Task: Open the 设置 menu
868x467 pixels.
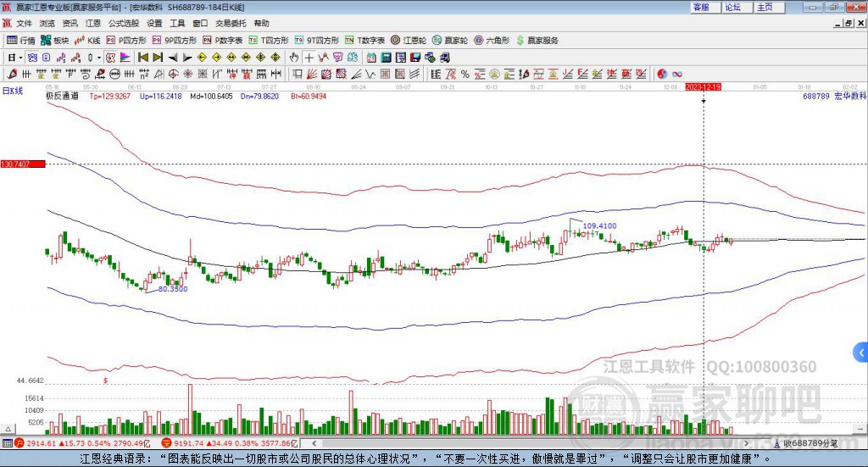Action: 154,23
